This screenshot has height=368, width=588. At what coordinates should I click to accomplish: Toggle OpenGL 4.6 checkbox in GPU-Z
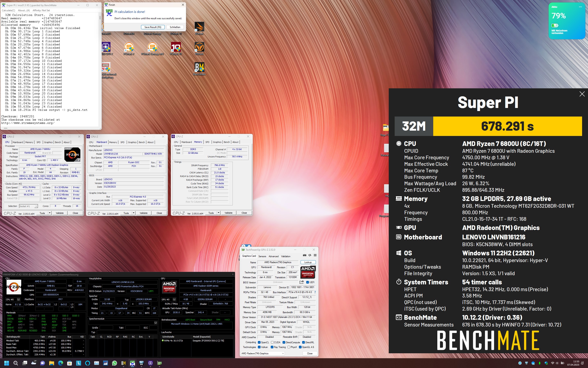(300, 347)
